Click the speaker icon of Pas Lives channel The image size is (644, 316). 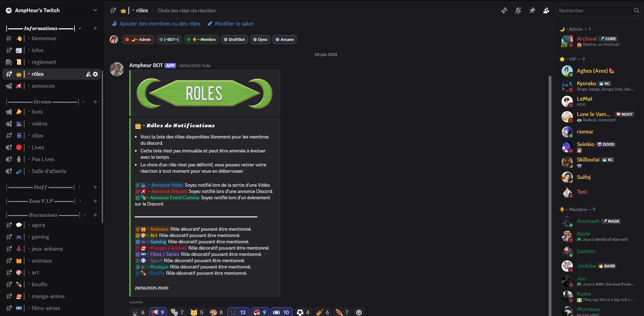(x=9, y=159)
